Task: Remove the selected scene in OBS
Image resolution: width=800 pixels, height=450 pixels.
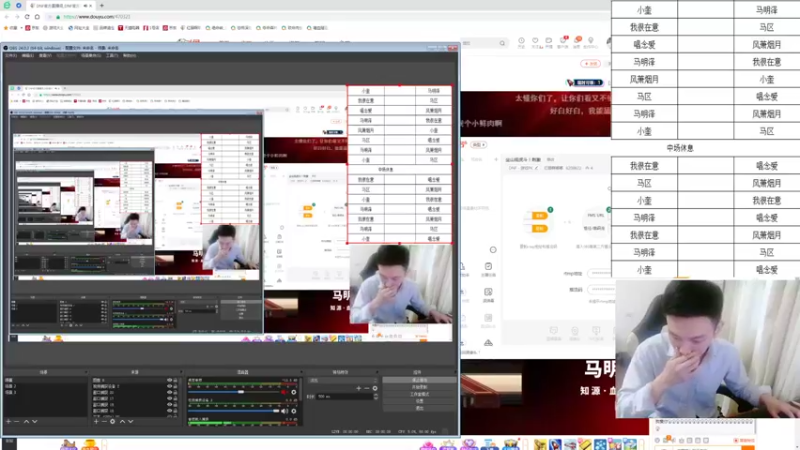Action: (16, 421)
